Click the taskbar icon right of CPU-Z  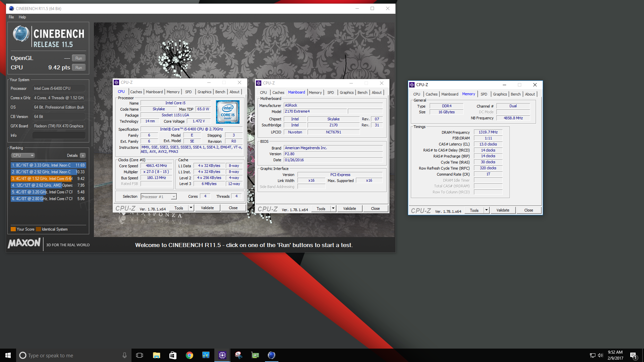click(239, 355)
